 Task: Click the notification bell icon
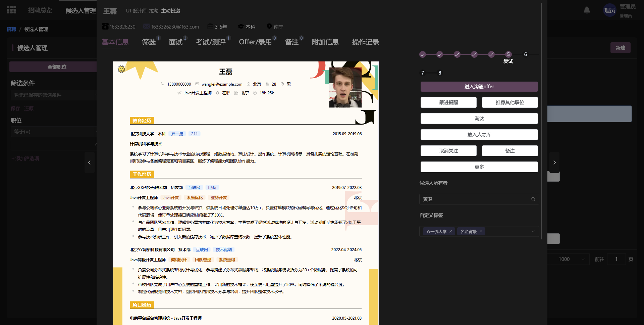(x=587, y=10)
